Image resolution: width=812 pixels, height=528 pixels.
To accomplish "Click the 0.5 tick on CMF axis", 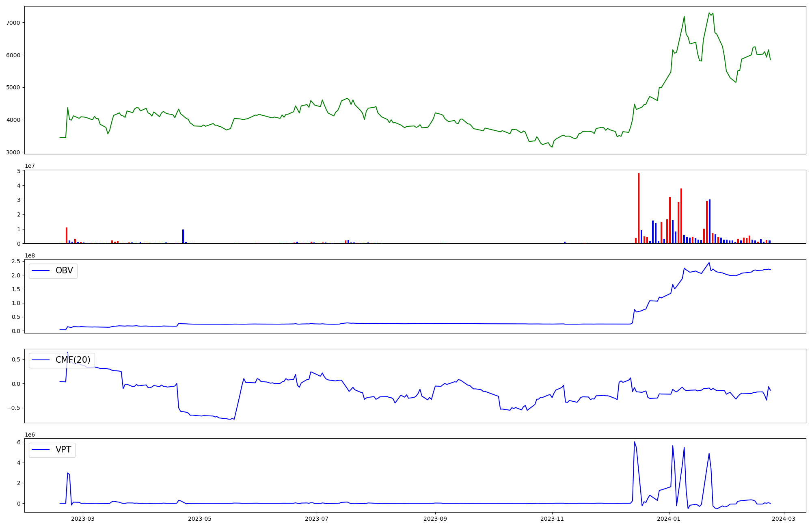I will click(16, 359).
